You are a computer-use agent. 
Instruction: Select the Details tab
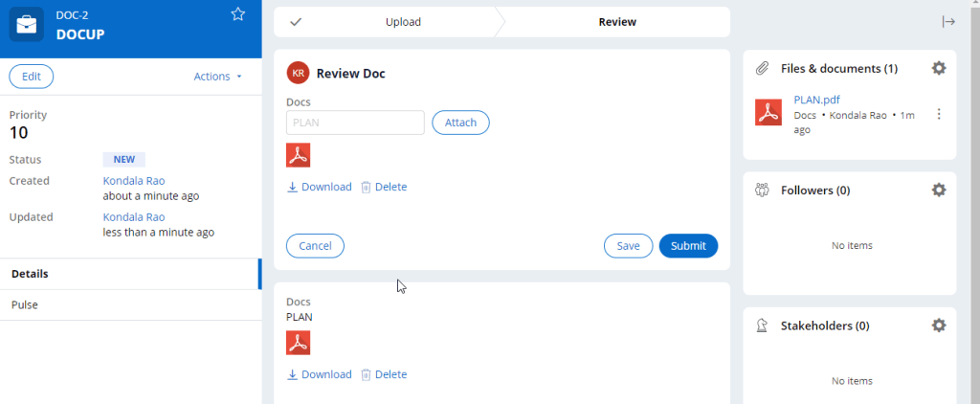tap(30, 274)
